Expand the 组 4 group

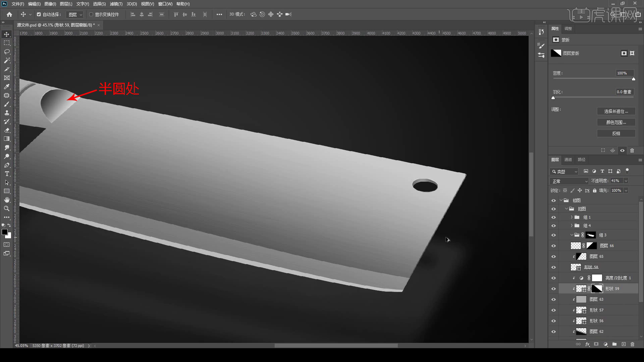(x=572, y=226)
